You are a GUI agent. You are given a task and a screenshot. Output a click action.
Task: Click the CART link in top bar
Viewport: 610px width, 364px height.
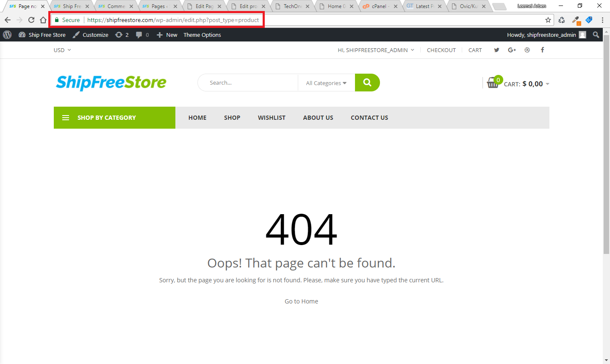tap(475, 50)
